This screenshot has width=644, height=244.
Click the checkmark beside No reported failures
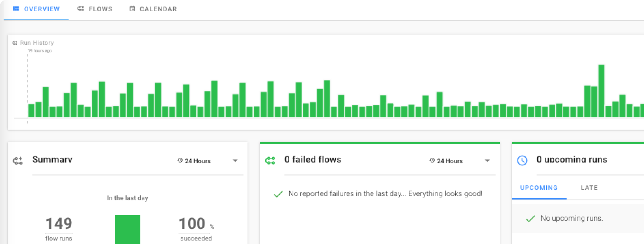coord(278,194)
